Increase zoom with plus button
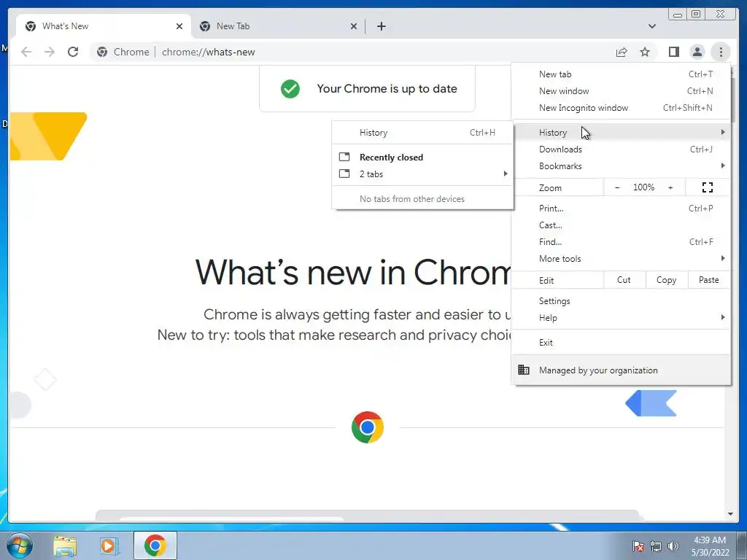 (670, 187)
